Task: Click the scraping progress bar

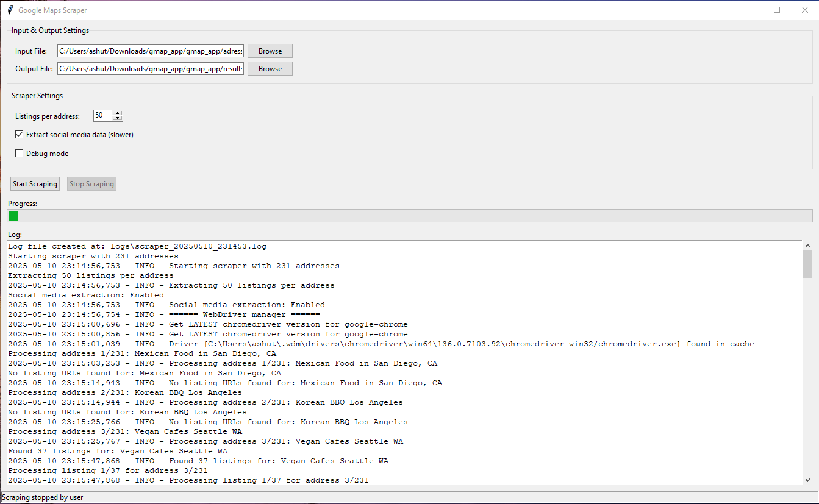Action: tap(409, 216)
